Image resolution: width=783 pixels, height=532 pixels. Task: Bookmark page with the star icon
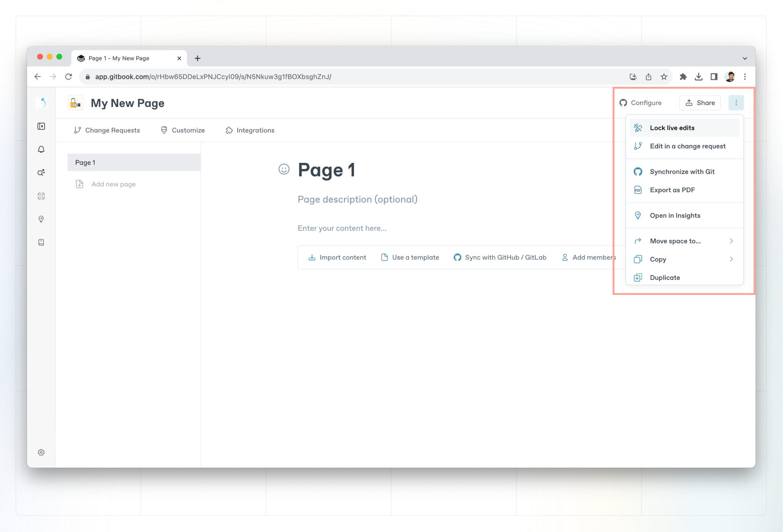[x=663, y=77]
